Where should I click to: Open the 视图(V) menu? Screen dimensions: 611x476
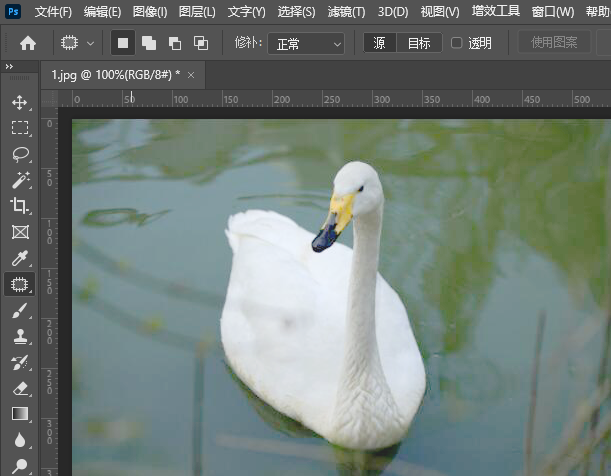(440, 12)
